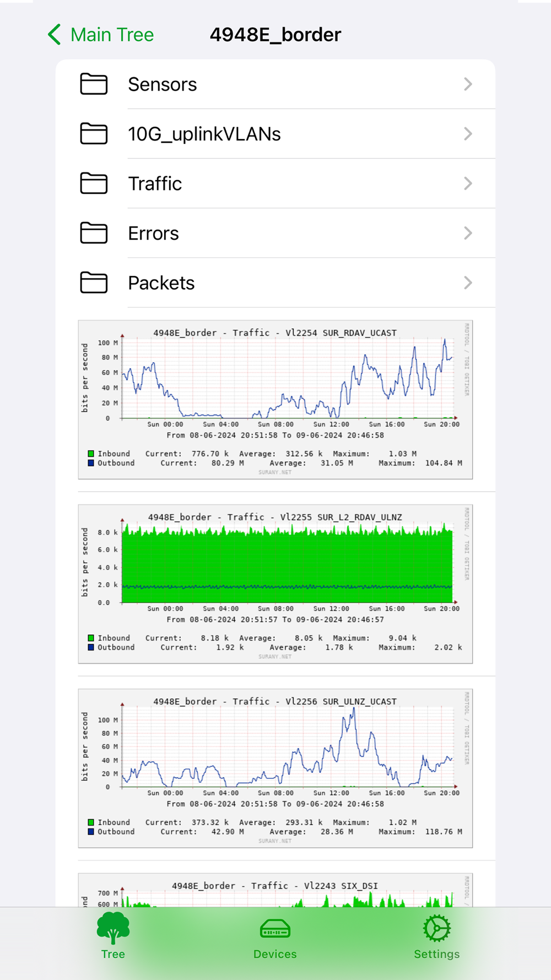Open the Errors folder icon
The height and width of the screenshot is (980, 551).
click(94, 233)
